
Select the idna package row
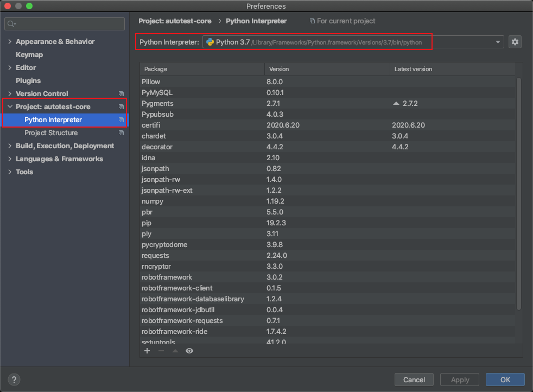point(327,158)
